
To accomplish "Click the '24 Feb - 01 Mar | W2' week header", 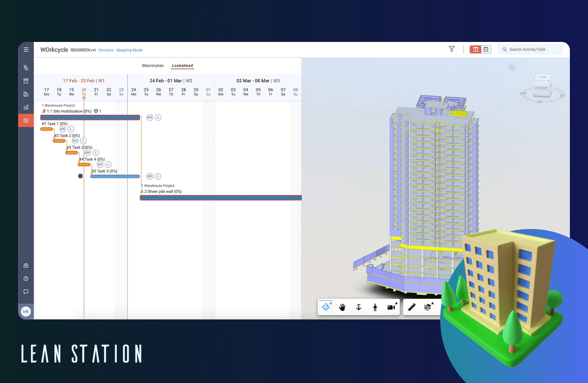I will [171, 81].
